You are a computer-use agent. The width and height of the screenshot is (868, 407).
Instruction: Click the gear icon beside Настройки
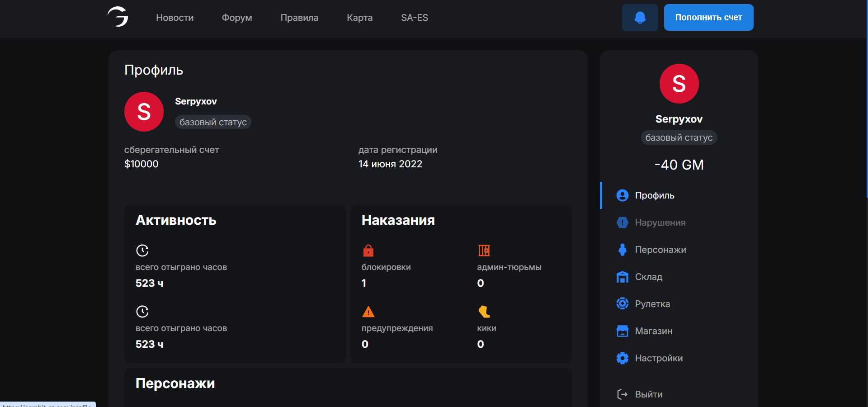622,358
